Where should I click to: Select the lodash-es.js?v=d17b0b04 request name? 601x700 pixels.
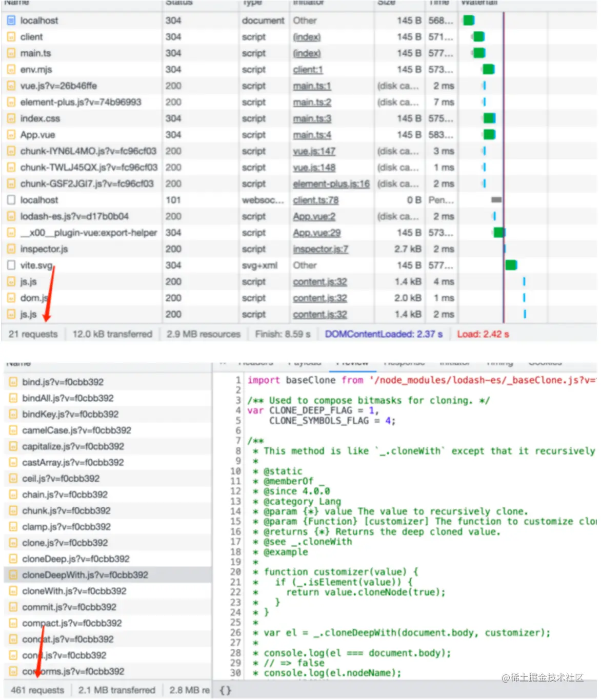point(74,216)
